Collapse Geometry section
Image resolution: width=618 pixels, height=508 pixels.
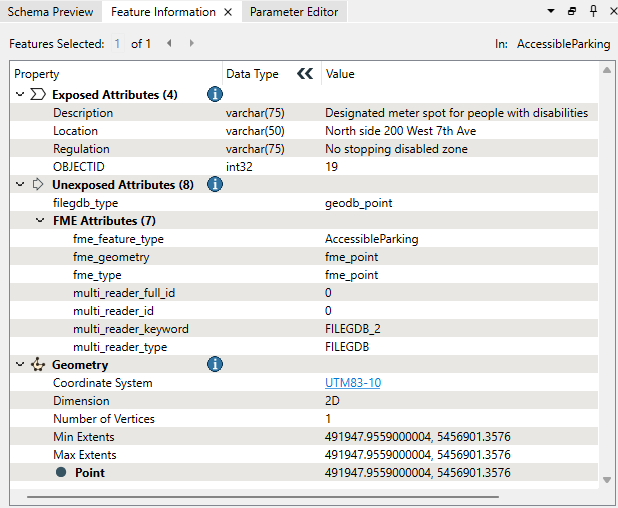[x=20, y=365]
